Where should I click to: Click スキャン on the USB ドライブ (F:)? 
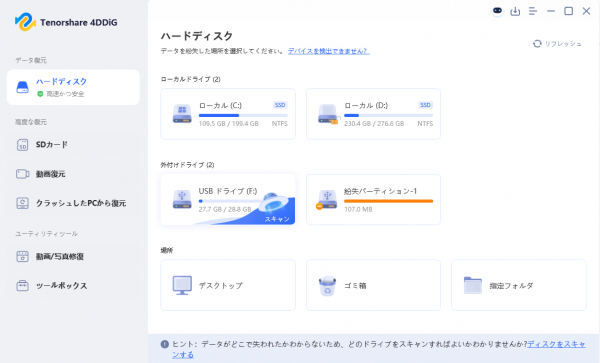coord(277,219)
